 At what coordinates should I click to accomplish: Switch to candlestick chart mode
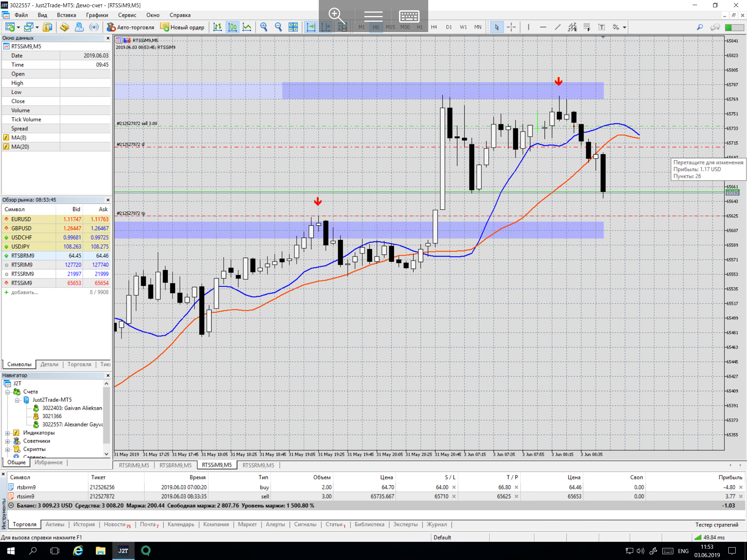[232, 27]
